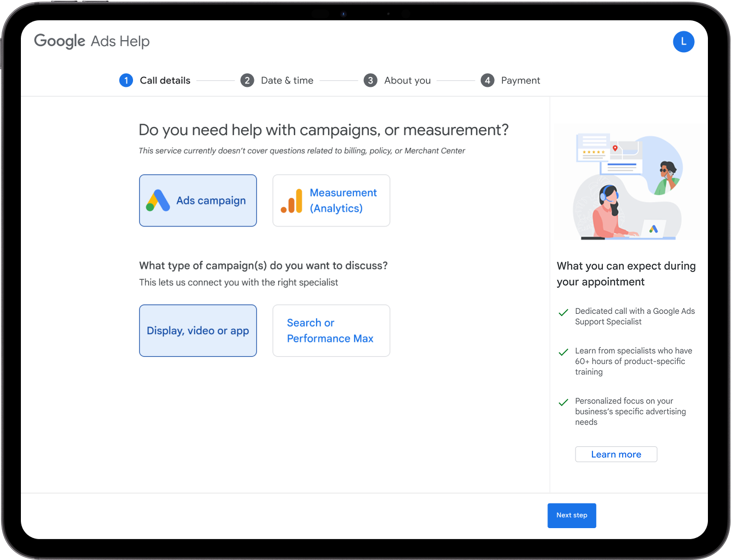The height and width of the screenshot is (560, 731).
Task: Open the account avatar labeled L
Action: point(683,42)
